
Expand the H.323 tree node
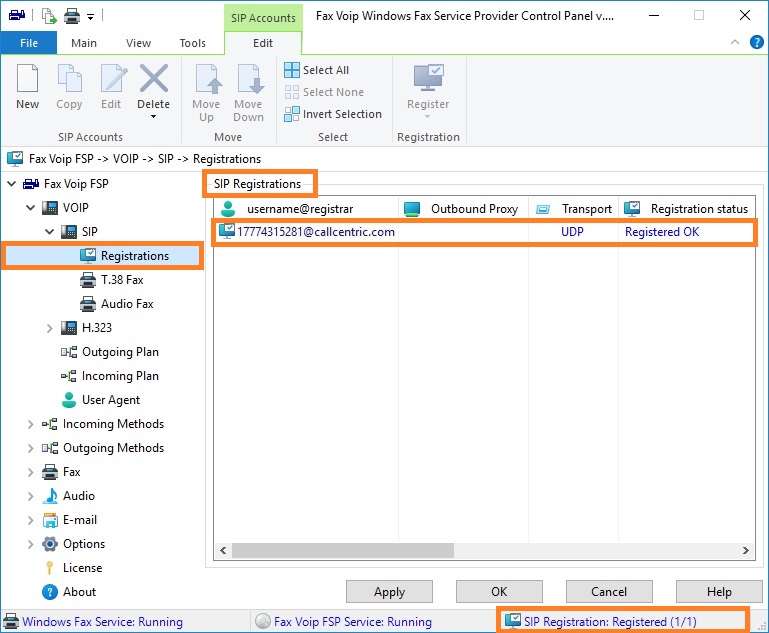(50, 328)
